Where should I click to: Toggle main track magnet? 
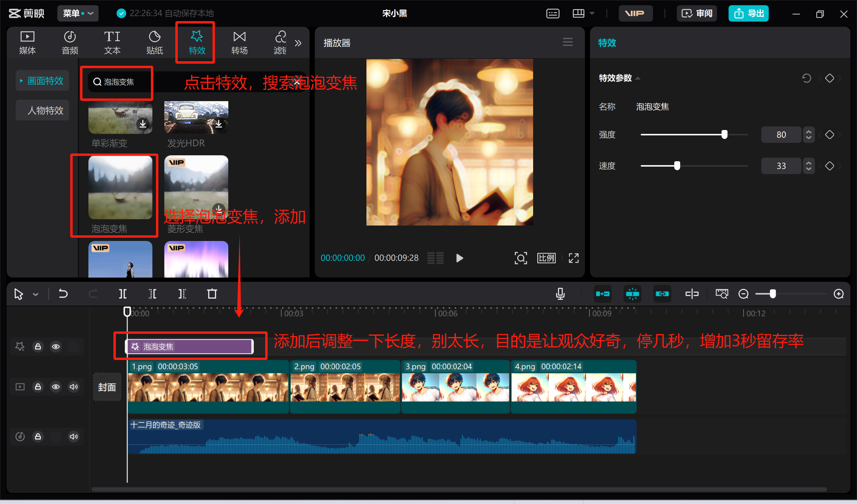pyautogui.click(x=602, y=294)
